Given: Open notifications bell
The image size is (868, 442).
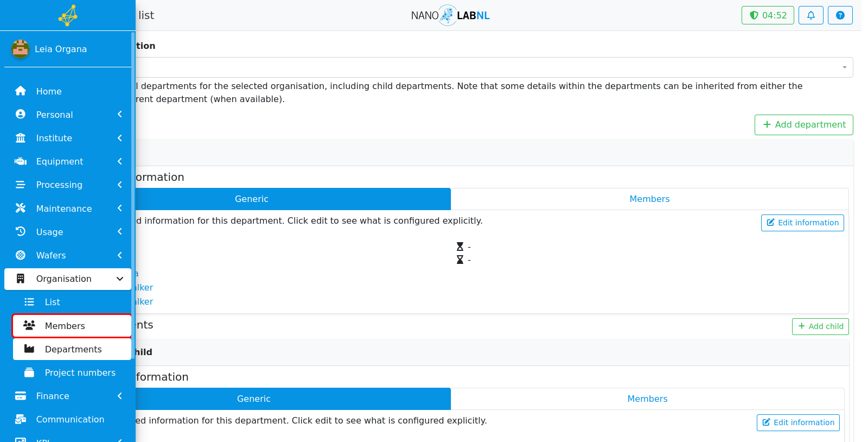Looking at the screenshot, I should pos(811,15).
